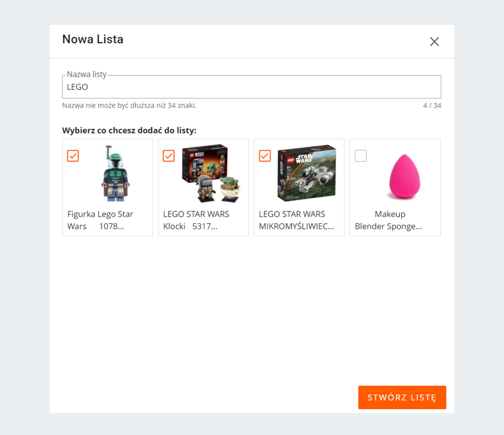Click the Nazwa listy field label
The width and height of the screenshot is (504, 435).
pyautogui.click(x=87, y=74)
